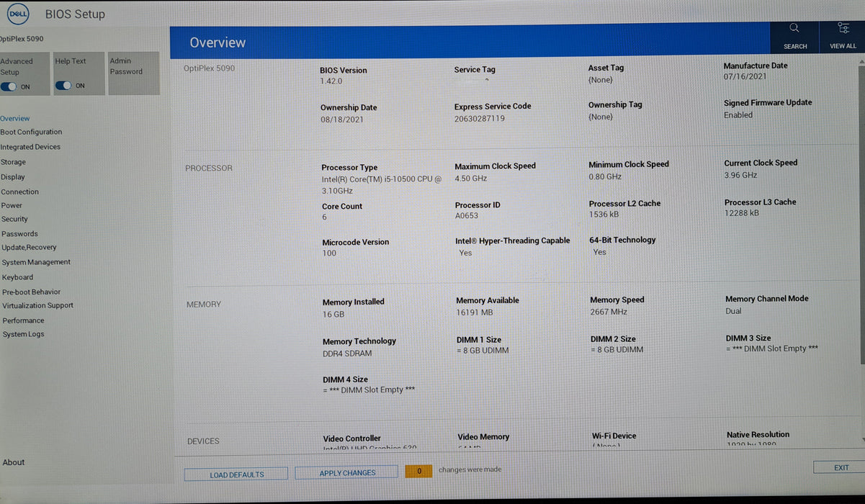Click the DEVICES section heading
Image resolution: width=865 pixels, height=504 pixels.
[203, 441]
